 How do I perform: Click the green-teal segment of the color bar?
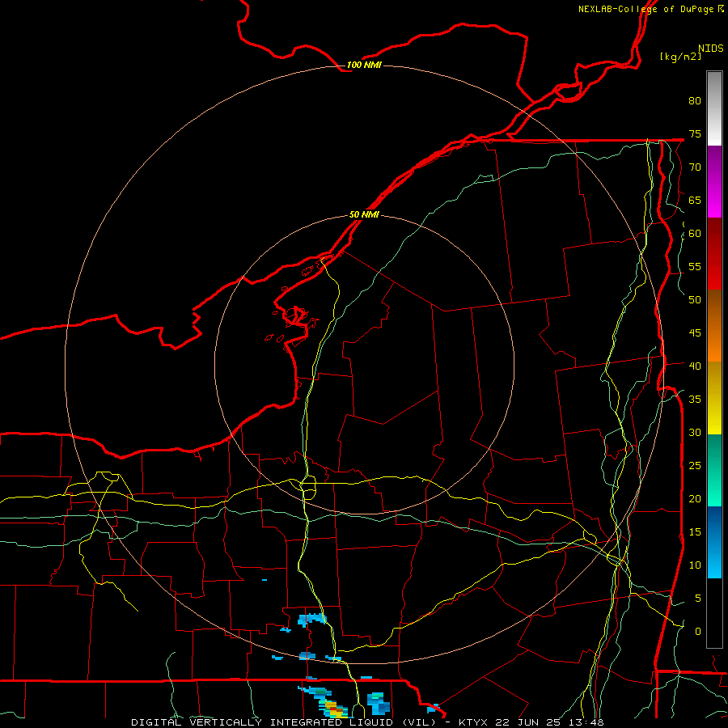pos(714,470)
